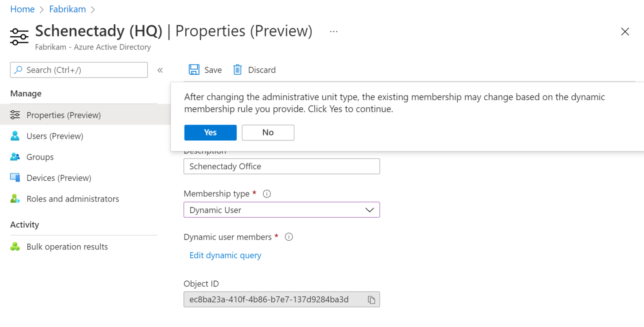Screen dimensions: 644x327
Task: Click the Devices (Preview) monitor icon
Action: pyautogui.click(x=15, y=178)
